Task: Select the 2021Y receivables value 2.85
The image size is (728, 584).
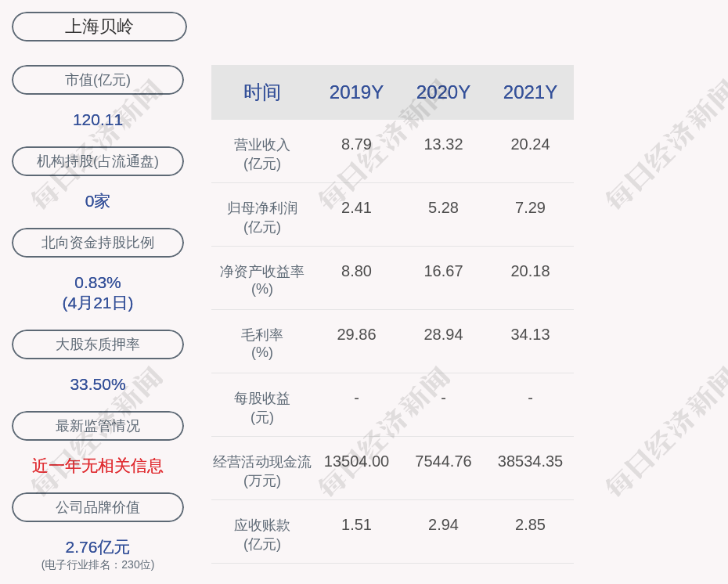Action: (530, 525)
